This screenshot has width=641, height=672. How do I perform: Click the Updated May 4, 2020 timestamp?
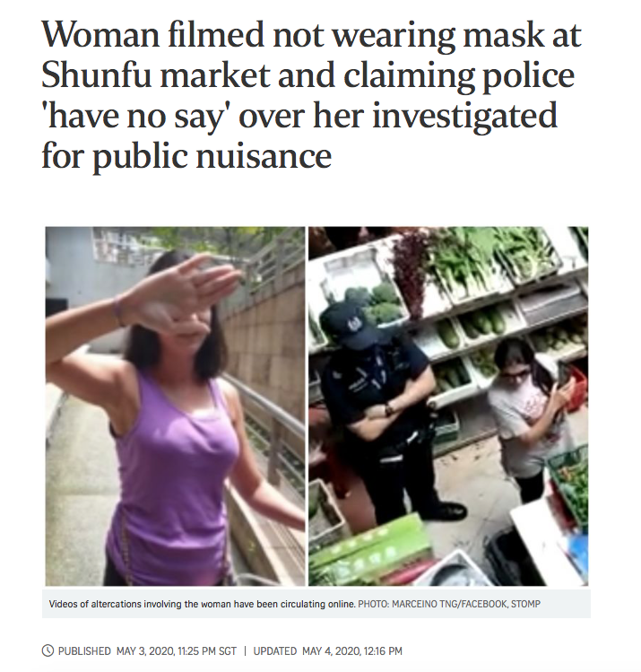pyautogui.click(x=327, y=651)
